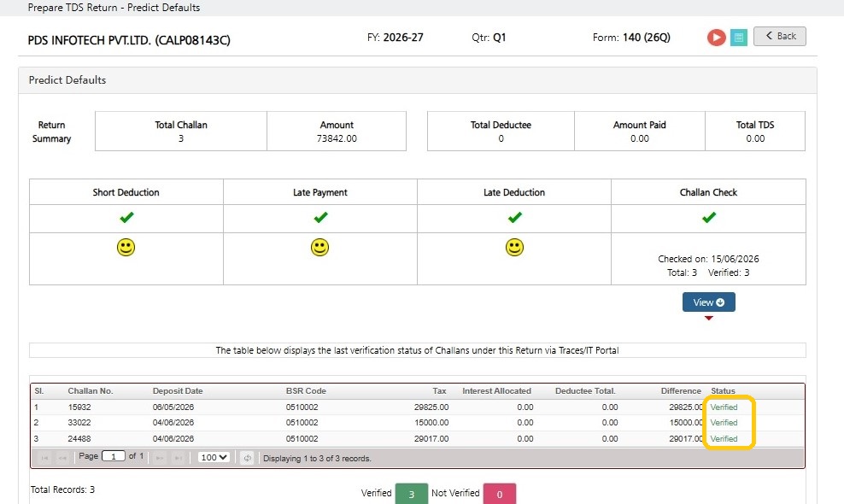Viewport: 844px width, 504px height.
Task: Go to last page using pager icon
Action: [x=179, y=458]
